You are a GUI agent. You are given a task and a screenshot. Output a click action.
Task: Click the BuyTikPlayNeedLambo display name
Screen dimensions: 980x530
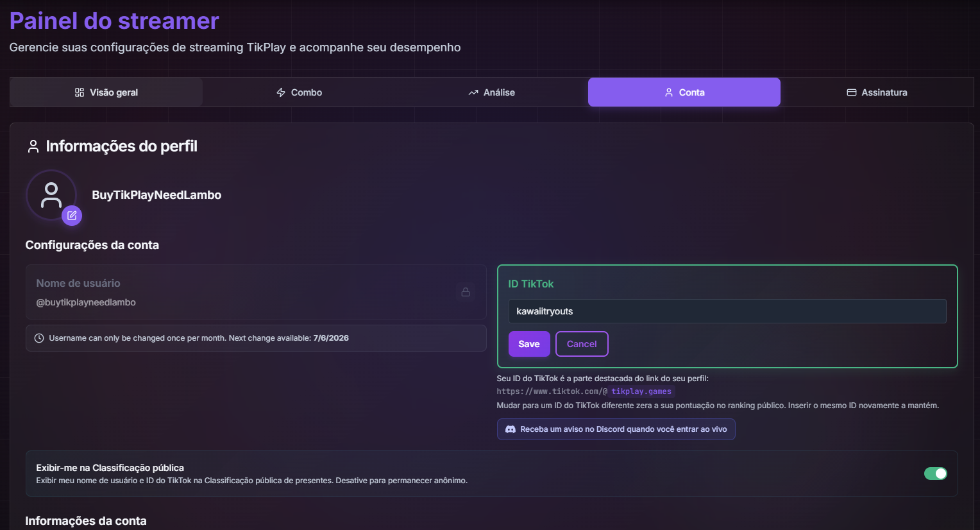[x=156, y=195]
